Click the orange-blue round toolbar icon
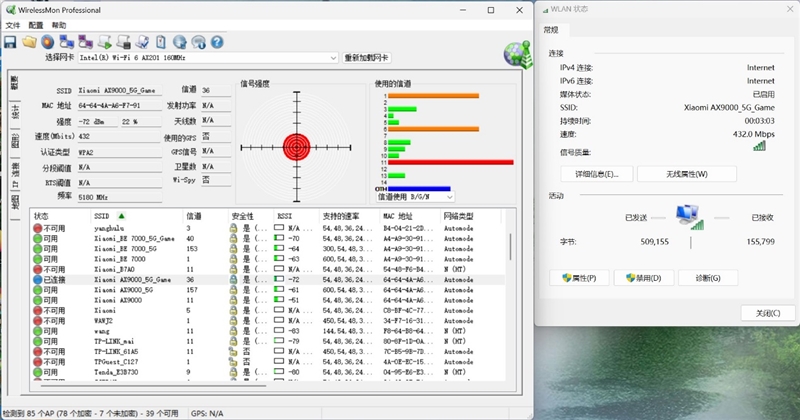 pos(47,42)
